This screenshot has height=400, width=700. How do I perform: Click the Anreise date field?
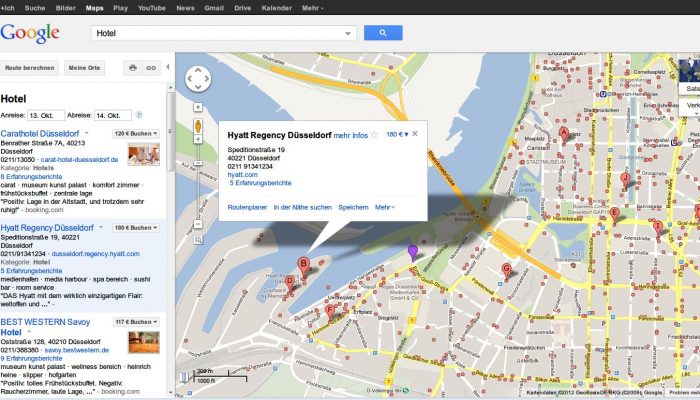pyautogui.click(x=46, y=115)
